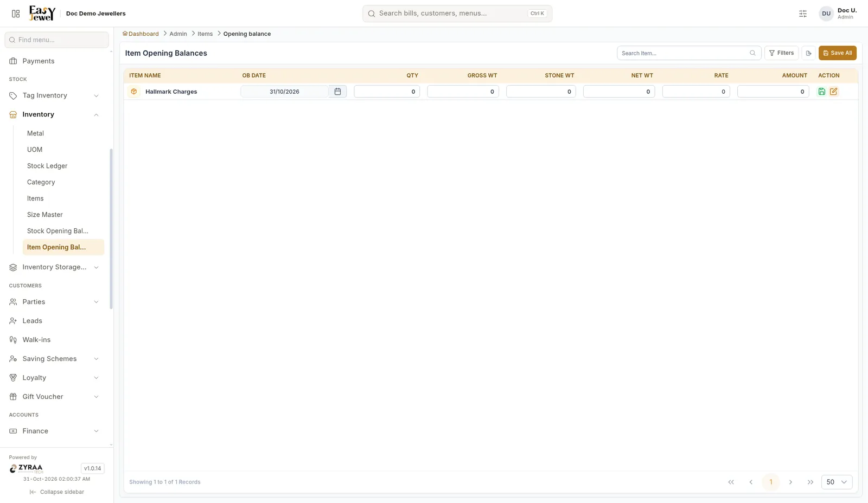Click the Save All button
This screenshot has width=868, height=503.
[x=838, y=53]
